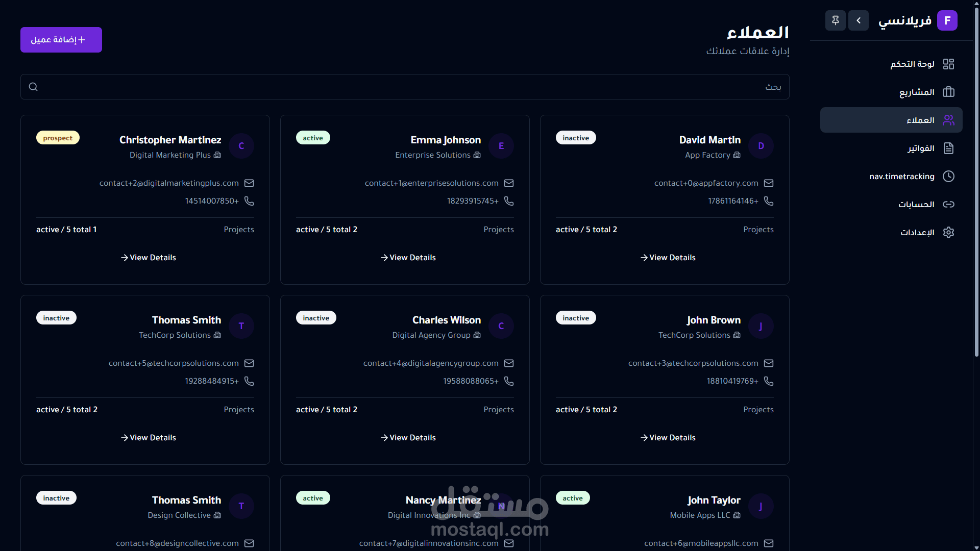Open accounts via link icon

pyautogui.click(x=948, y=204)
